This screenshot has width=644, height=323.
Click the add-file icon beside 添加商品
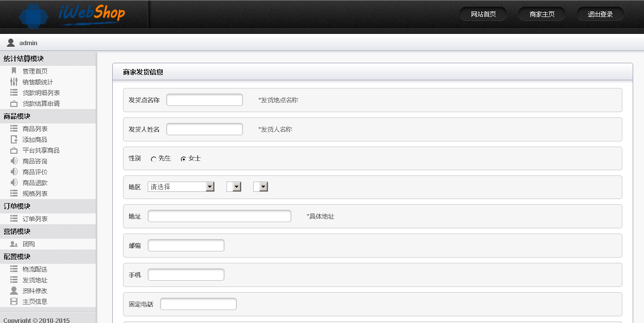click(x=14, y=139)
